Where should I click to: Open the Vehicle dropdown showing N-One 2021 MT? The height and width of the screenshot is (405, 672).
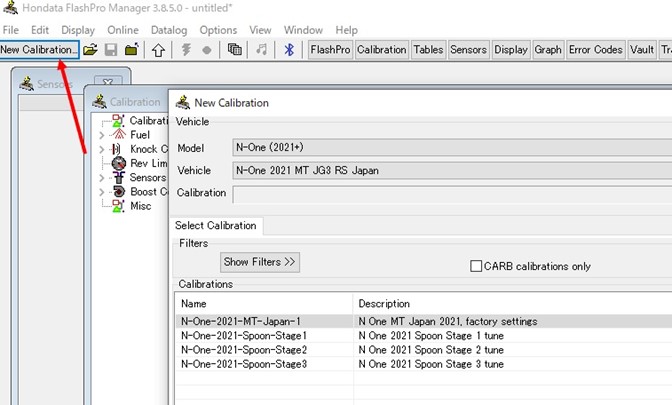(x=452, y=171)
